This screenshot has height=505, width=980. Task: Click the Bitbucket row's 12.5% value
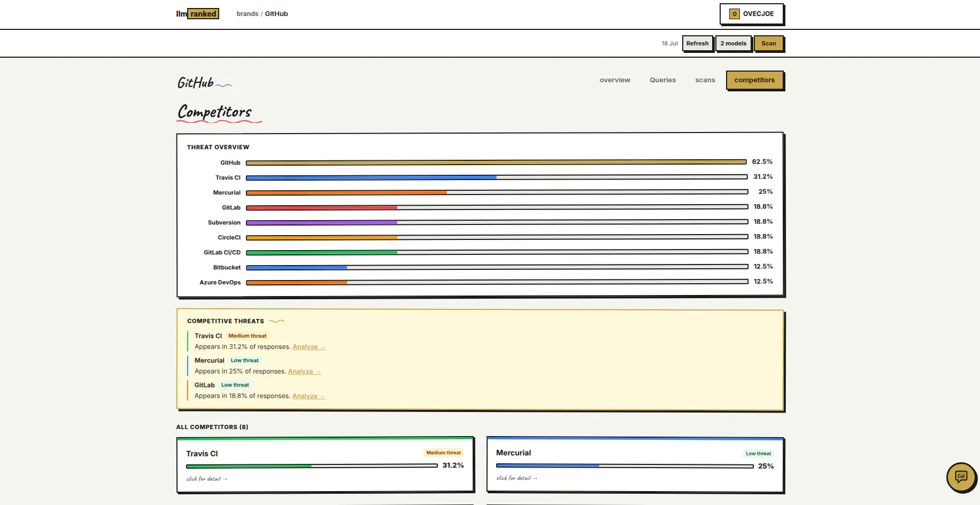(763, 267)
